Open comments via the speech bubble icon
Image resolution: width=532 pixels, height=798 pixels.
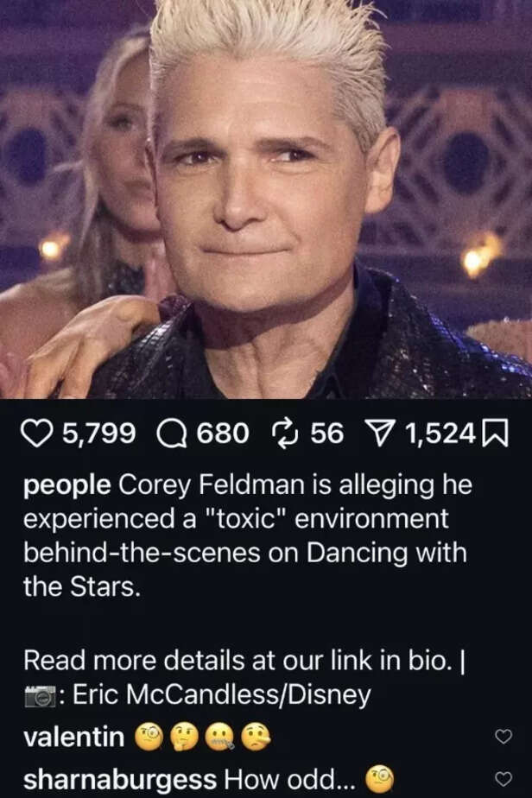coord(172,434)
